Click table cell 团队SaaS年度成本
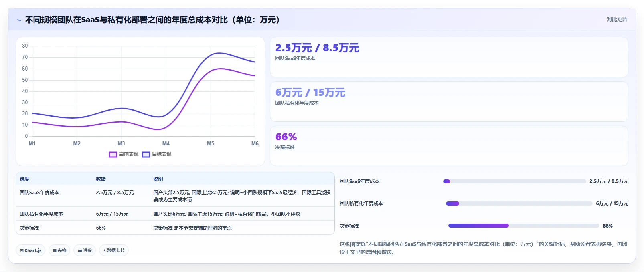 tap(39, 193)
